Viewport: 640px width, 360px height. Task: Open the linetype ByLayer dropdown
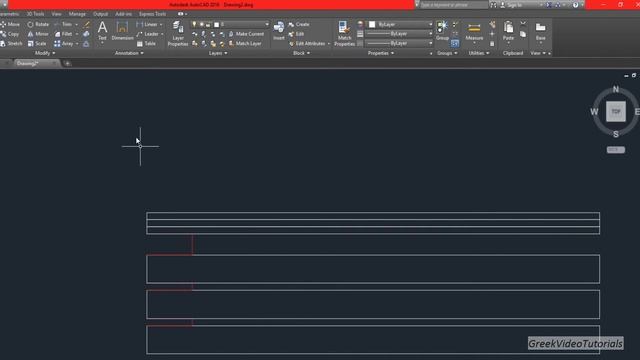tap(430, 43)
